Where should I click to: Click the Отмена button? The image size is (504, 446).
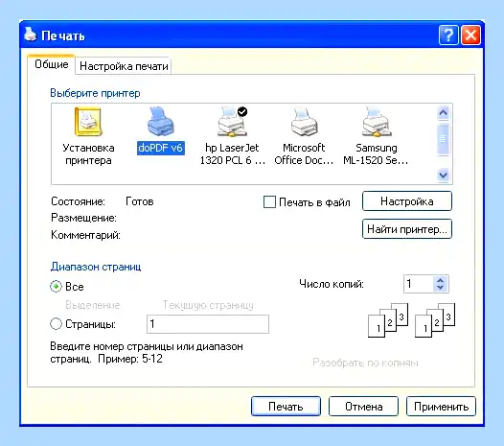pyautogui.click(x=363, y=407)
